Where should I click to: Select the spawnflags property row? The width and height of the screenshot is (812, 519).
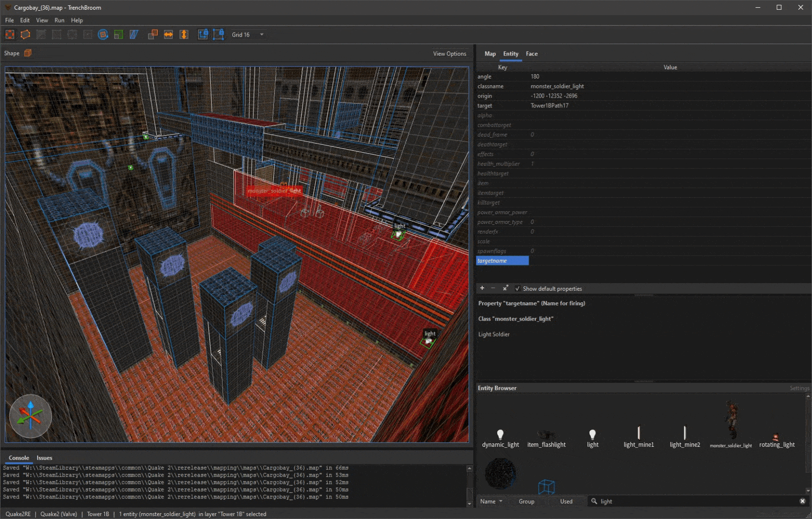[644, 251]
